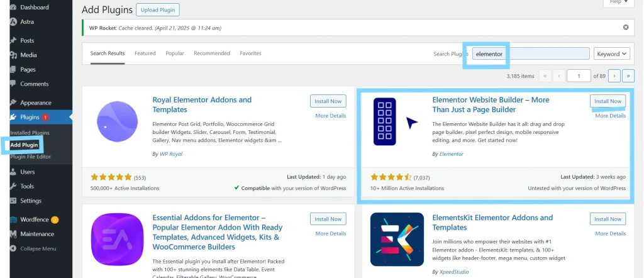Install Elementor Website Builder plugin
644x278 pixels.
coord(608,101)
